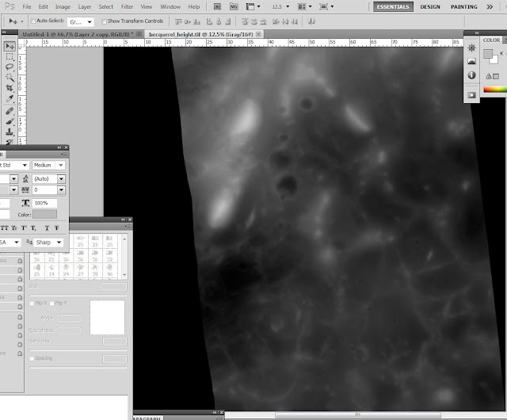The height and width of the screenshot is (420, 507).
Task: Open the Filter menu
Action: pos(127,6)
